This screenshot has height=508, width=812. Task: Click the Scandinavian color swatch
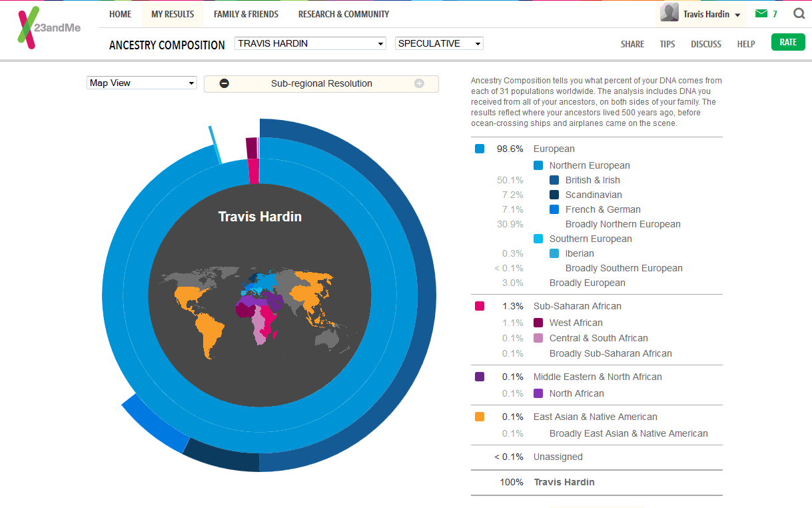point(554,195)
